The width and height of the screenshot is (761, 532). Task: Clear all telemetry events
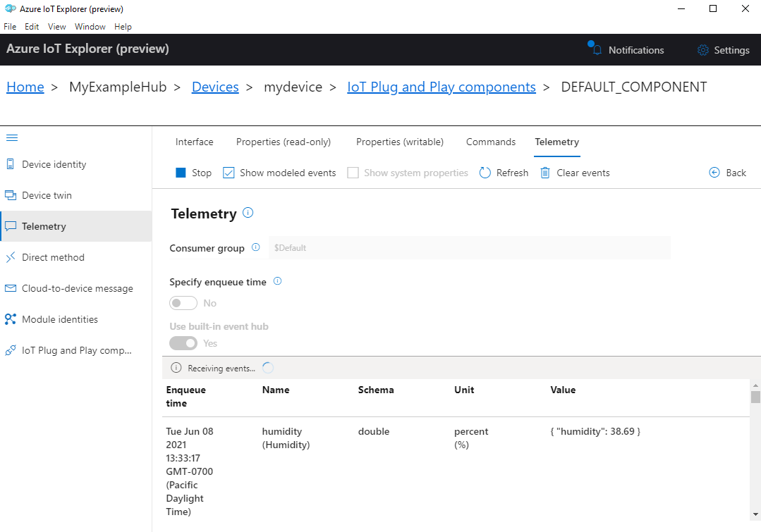(x=574, y=172)
